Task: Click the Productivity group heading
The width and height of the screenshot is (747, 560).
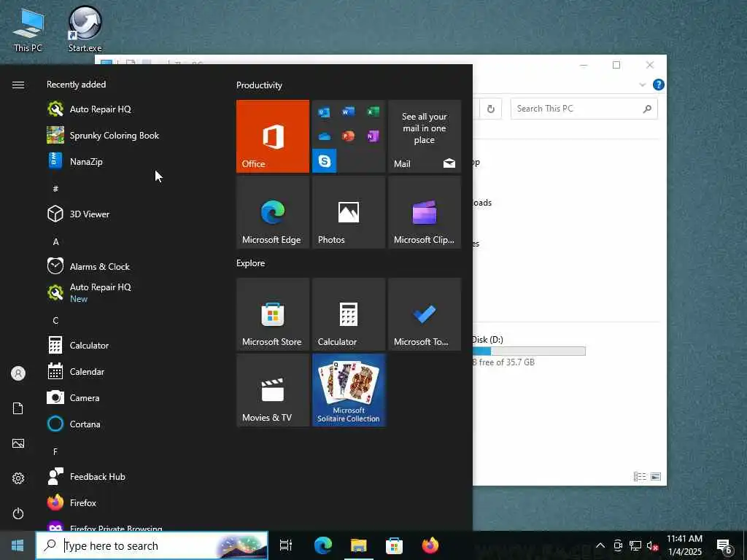Action: tap(259, 85)
